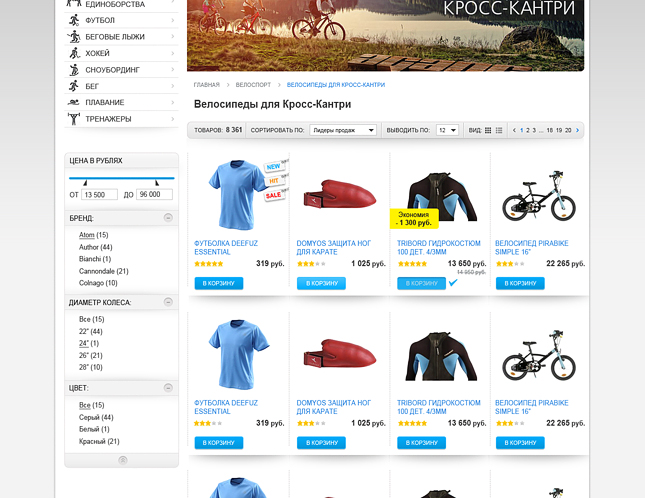Click the star rating of the first Pirabike bicycle
Image resolution: width=645 pixels, height=498 pixels.
[x=510, y=264]
